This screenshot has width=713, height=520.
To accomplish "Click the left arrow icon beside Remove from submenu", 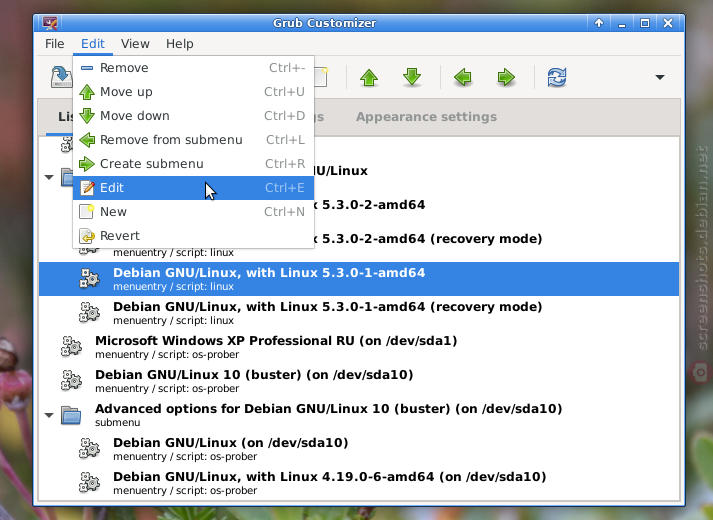I will pos(86,140).
